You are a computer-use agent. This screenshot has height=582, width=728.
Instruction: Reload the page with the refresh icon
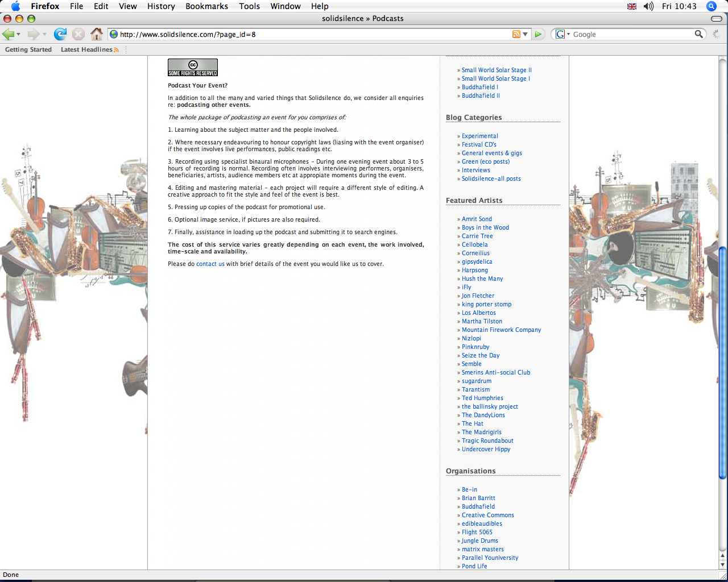(60, 34)
